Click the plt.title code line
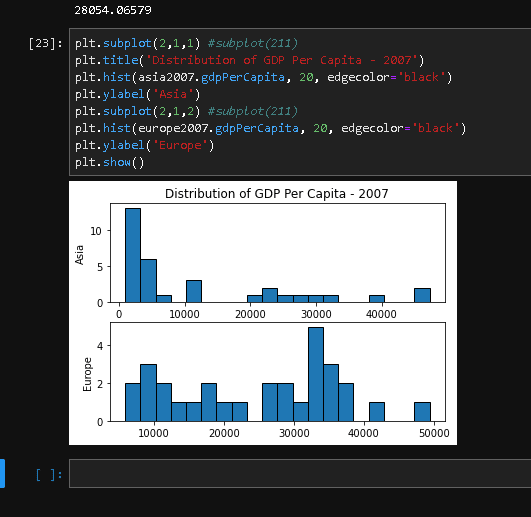This screenshot has width=531, height=517. coord(249,60)
